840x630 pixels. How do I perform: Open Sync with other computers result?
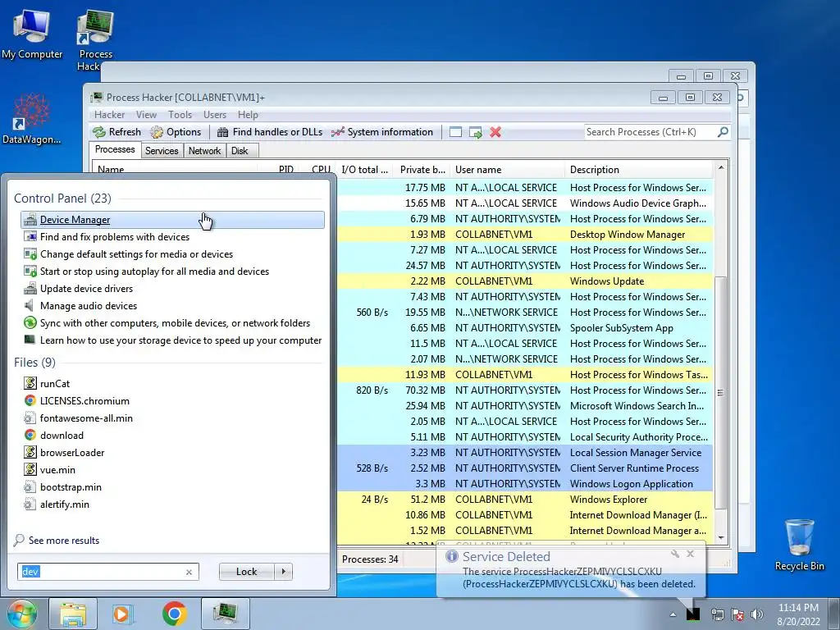tap(175, 323)
